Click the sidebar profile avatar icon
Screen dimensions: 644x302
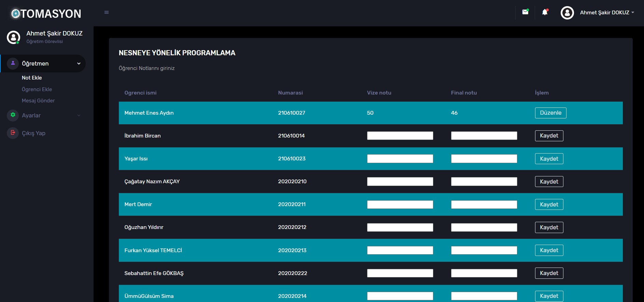[x=14, y=37]
